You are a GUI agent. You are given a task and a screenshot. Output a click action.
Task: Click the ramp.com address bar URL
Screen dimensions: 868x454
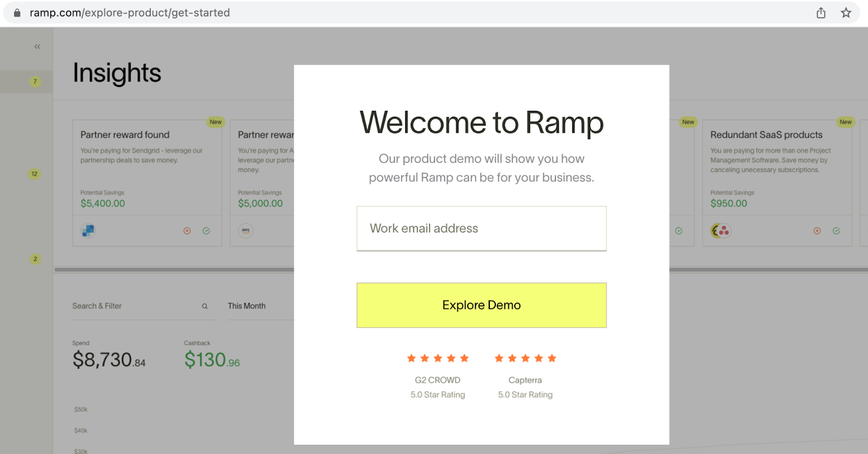pos(130,12)
